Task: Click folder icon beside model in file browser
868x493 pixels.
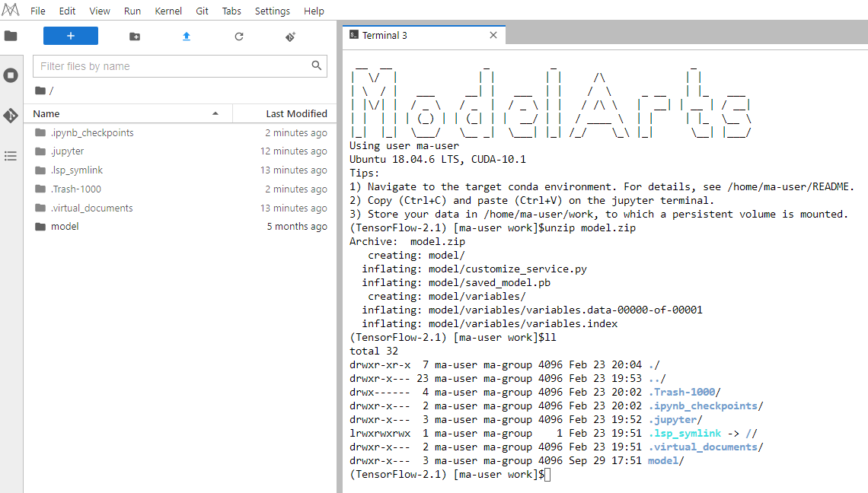Action: (40, 226)
